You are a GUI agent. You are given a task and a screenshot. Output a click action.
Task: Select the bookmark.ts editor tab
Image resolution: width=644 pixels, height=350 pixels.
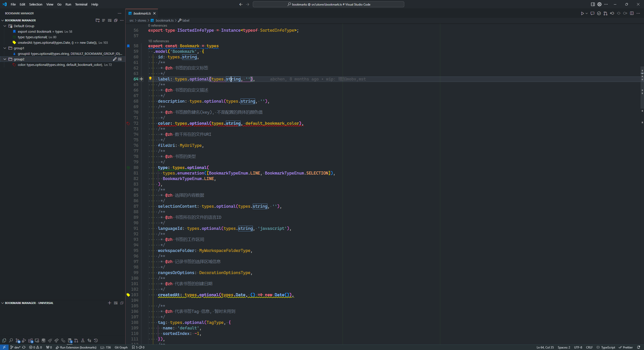(142, 13)
